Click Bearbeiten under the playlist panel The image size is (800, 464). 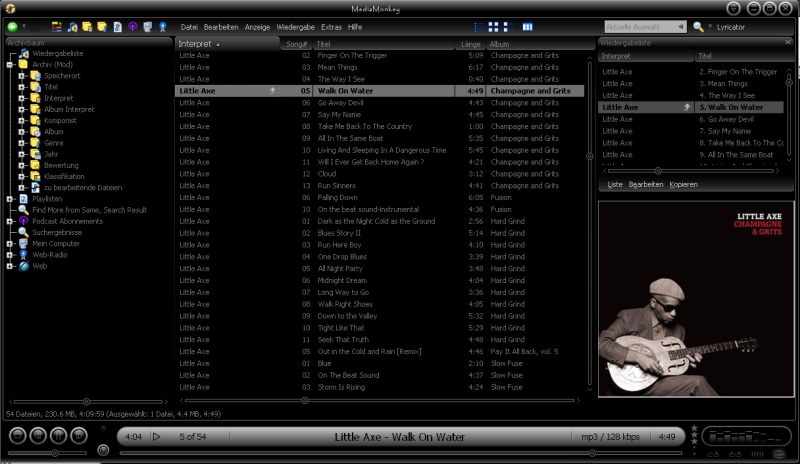pos(646,184)
